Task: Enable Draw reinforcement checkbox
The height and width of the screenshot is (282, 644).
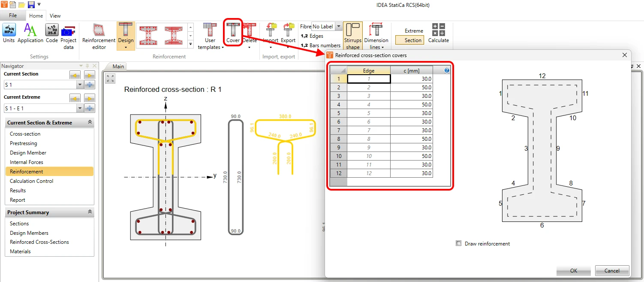Action: (459, 244)
